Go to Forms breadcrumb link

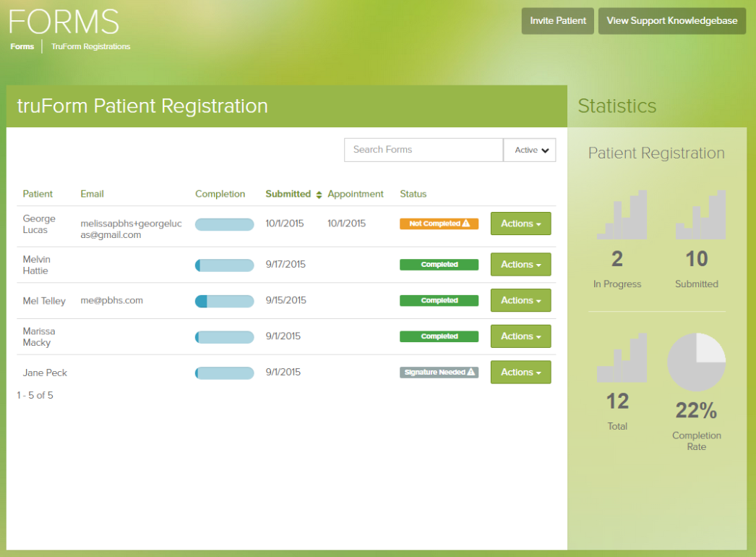(x=22, y=47)
